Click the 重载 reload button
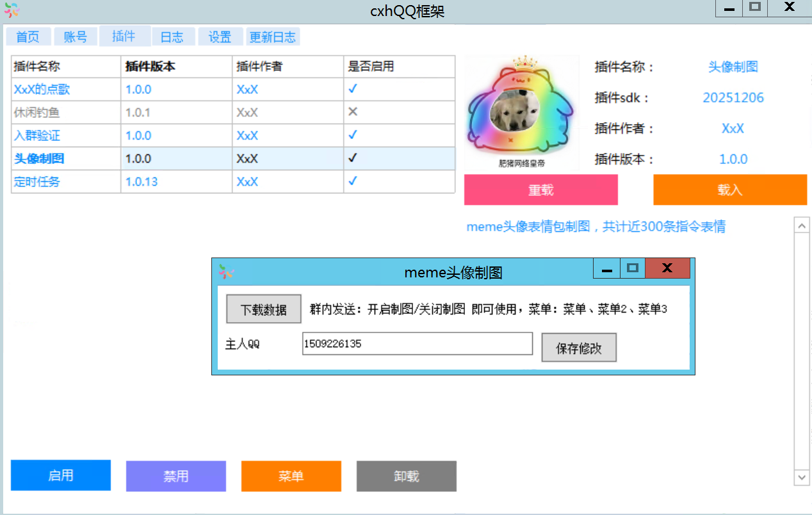This screenshot has height=515, width=812. 540,190
